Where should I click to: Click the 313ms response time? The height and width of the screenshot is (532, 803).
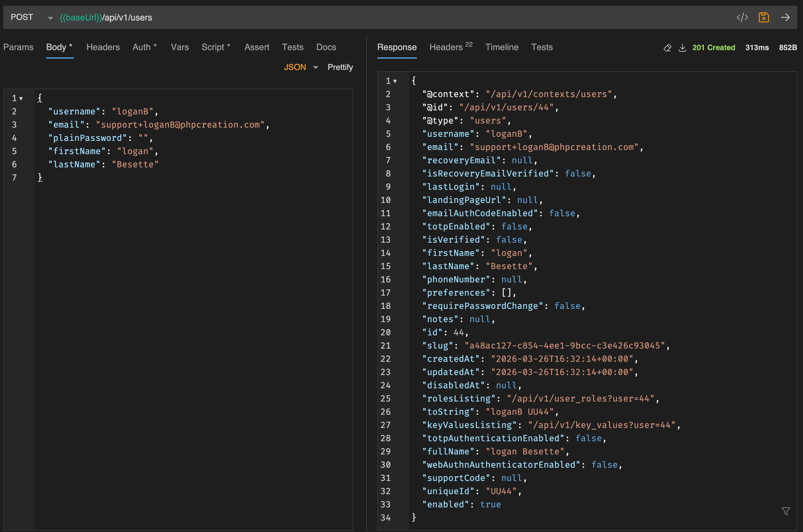[x=757, y=48]
